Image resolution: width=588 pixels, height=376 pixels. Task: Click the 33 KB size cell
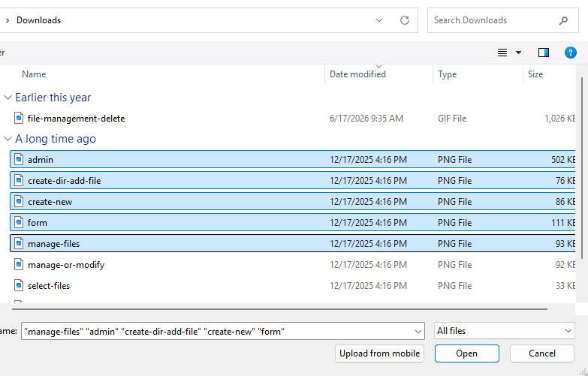[565, 286]
